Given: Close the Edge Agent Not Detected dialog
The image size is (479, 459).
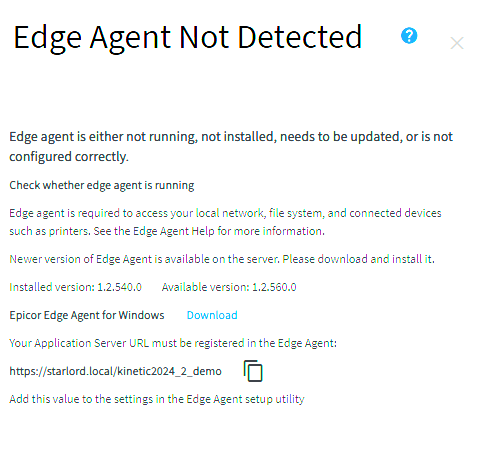Looking at the screenshot, I should coord(457,43).
